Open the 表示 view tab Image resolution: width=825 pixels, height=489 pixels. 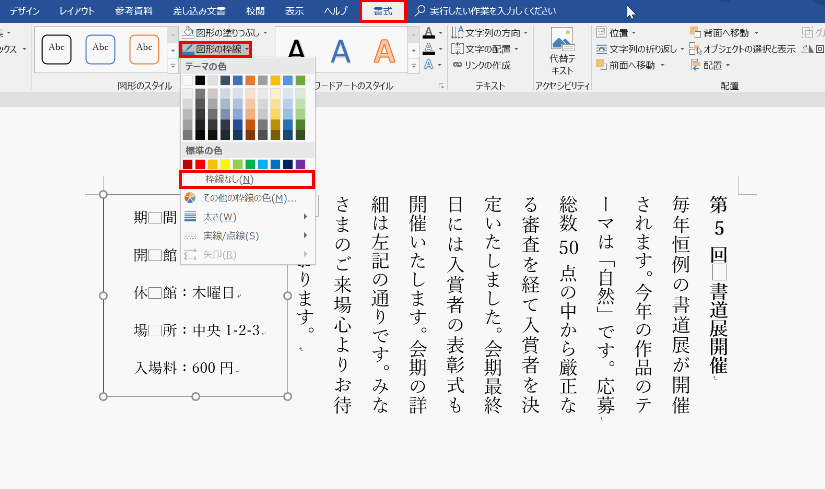click(294, 11)
